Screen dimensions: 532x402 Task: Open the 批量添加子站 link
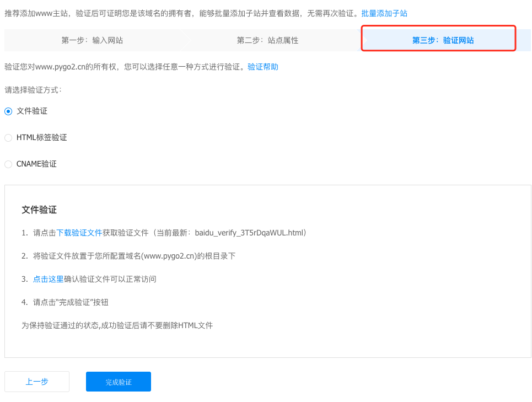384,13
